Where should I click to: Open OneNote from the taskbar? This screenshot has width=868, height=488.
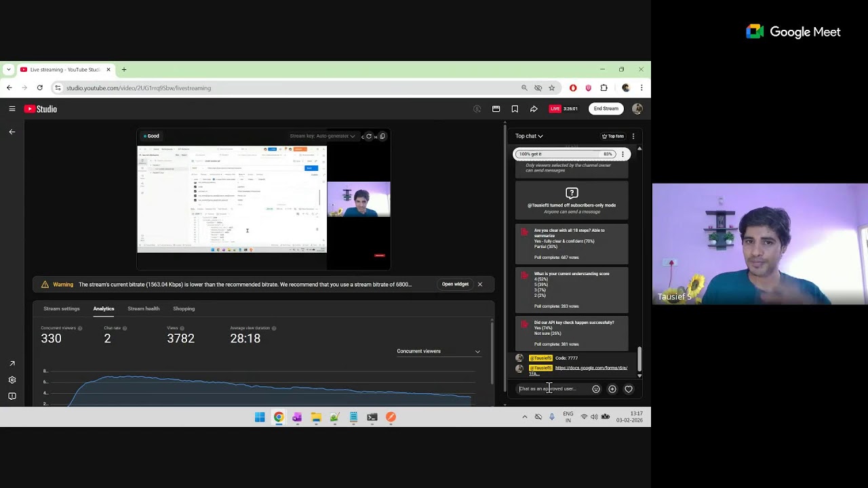[x=297, y=417]
